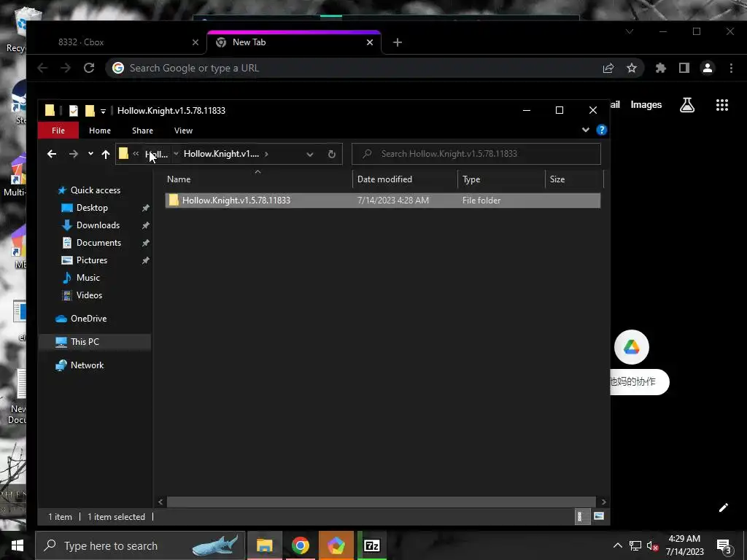Open Google Images link

point(646,105)
